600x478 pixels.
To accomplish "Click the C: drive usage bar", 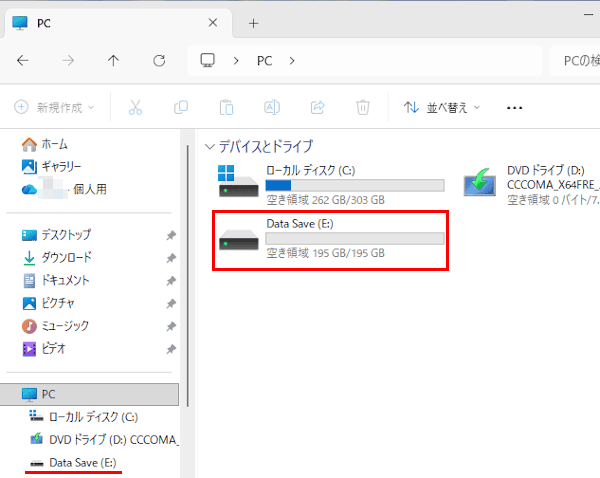I will (355, 185).
